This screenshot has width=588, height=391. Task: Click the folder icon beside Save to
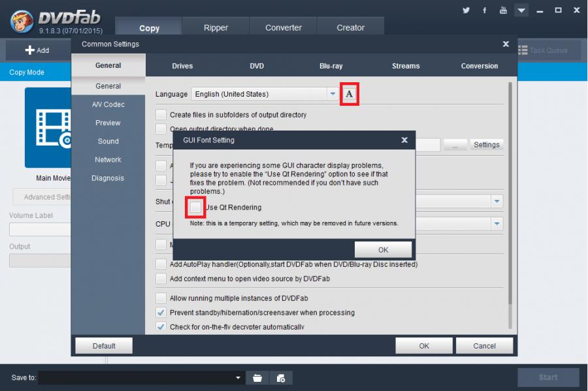click(257, 378)
